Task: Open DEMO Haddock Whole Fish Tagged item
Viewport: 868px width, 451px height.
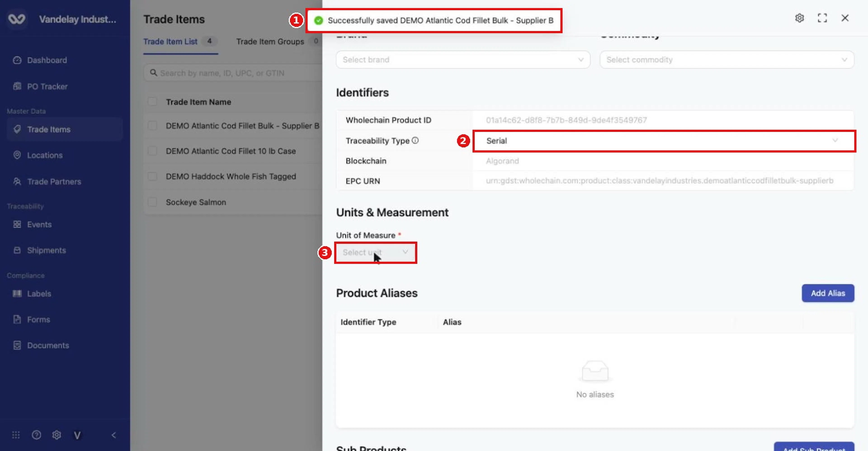Action: coord(231,176)
